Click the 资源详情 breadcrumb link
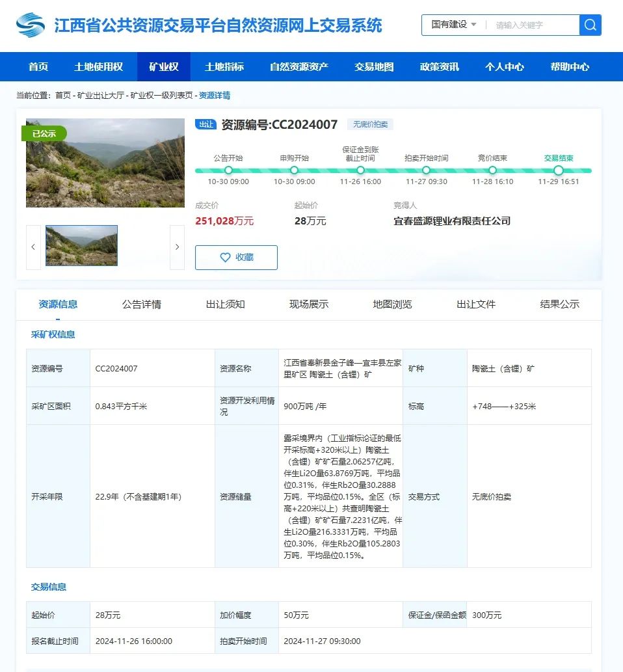Screen dimensions: 623x672 [x=215, y=94]
